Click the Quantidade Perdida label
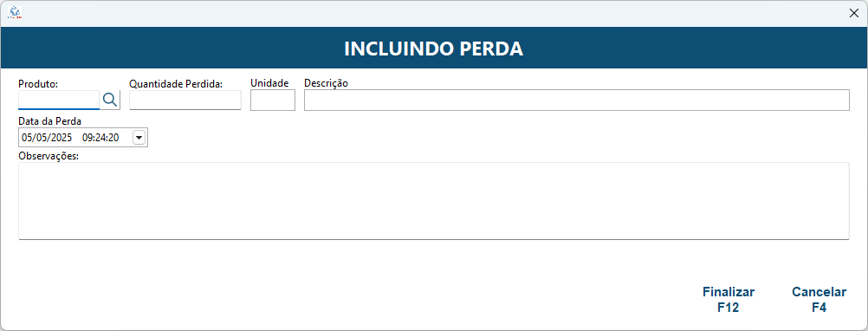The image size is (868, 331). click(176, 83)
